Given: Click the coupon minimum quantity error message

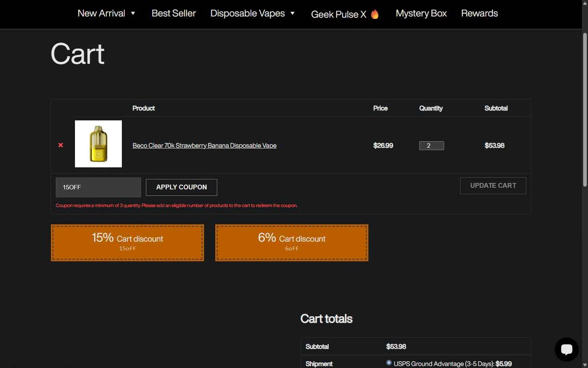Looking at the screenshot, I should click(x=176, y=205).
